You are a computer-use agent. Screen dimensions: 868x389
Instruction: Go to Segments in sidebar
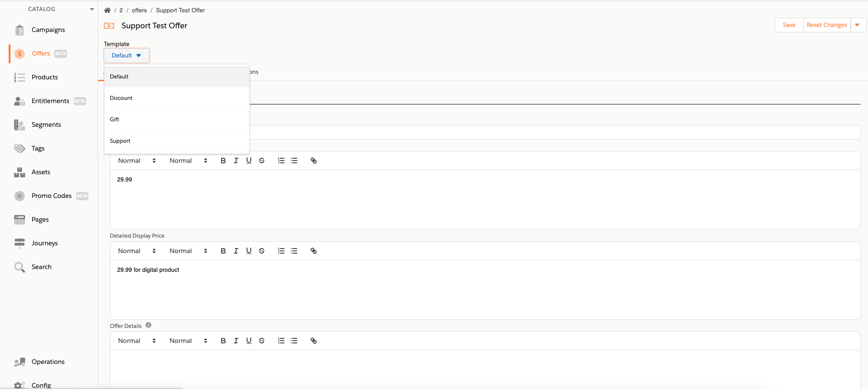tap(46, 124)
